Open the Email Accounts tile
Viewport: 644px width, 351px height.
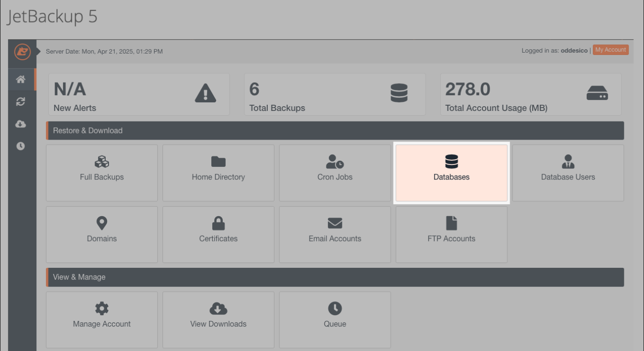pyautogui.click(x=335, y=234)
